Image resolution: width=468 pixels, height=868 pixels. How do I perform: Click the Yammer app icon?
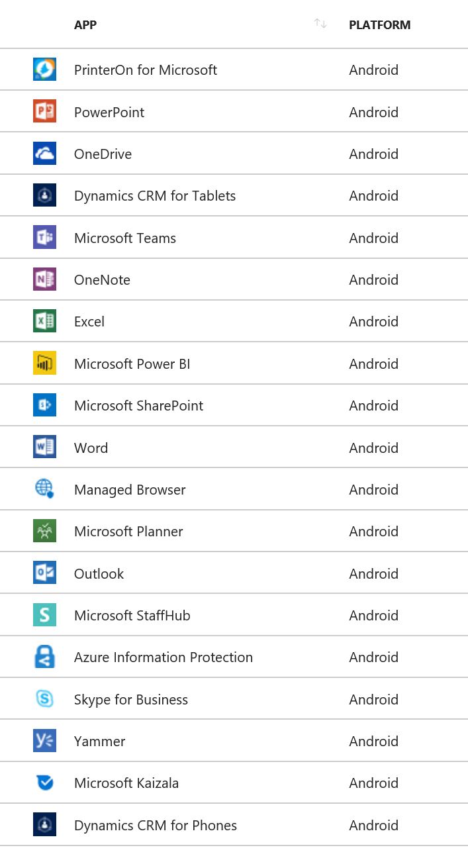44,740
